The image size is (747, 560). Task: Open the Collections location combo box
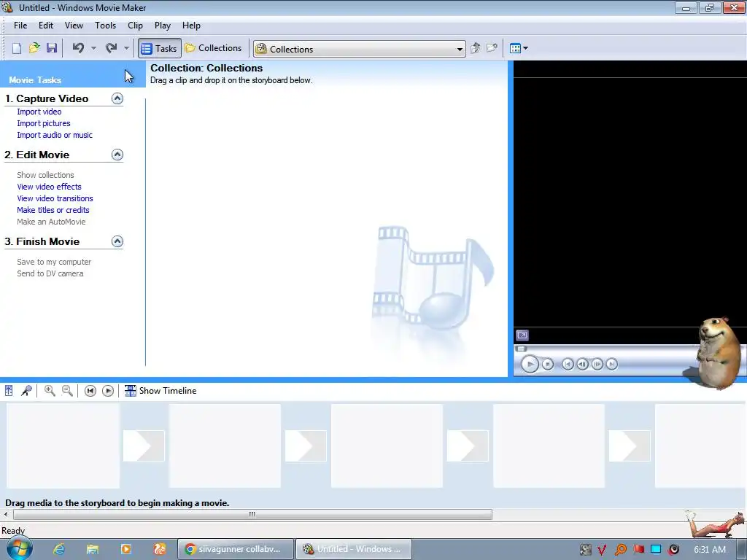tap(360, 49)
